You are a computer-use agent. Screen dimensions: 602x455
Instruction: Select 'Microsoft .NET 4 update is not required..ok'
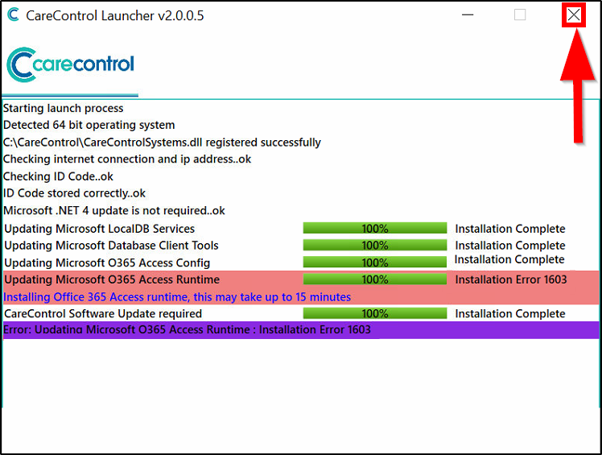[x=114, y=210]
